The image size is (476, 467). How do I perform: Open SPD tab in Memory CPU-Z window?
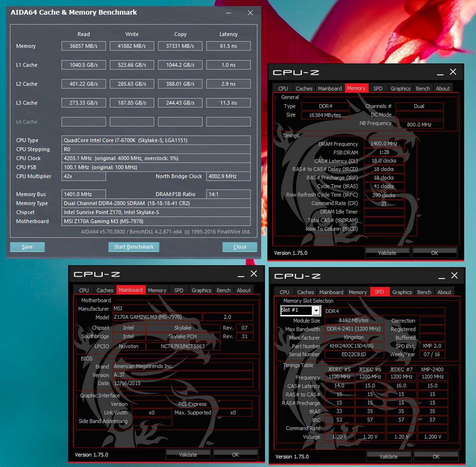pyautogui.click(x=378, y=88)
